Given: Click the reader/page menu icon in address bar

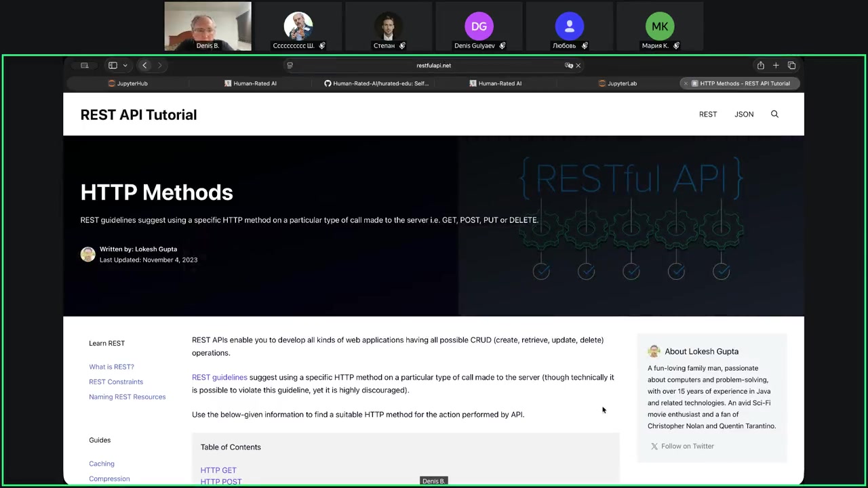Looking at the screenshot, I should (x=290, y=66).
